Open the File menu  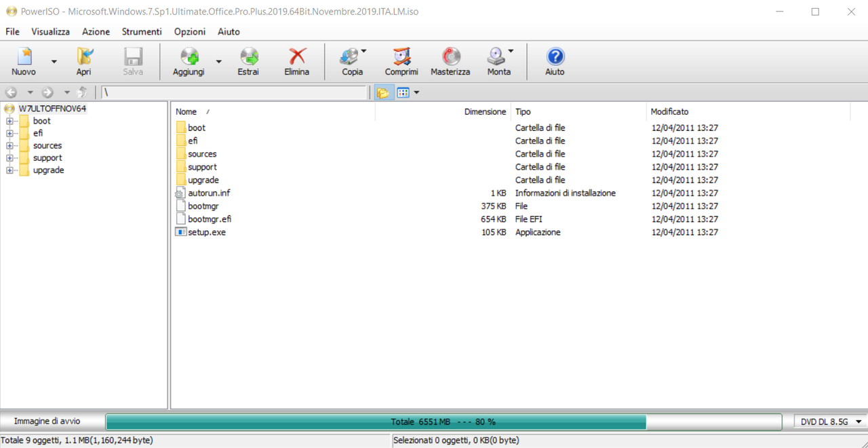[12, 32]
